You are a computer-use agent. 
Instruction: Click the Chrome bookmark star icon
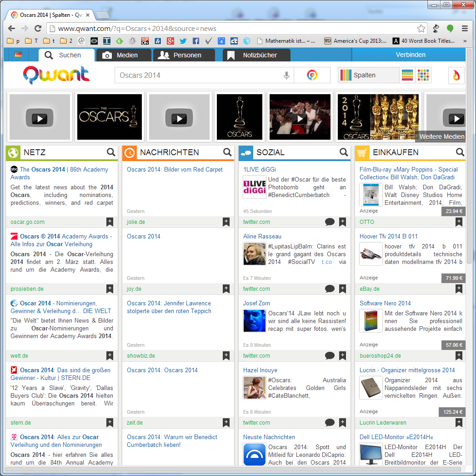point(421,28)
